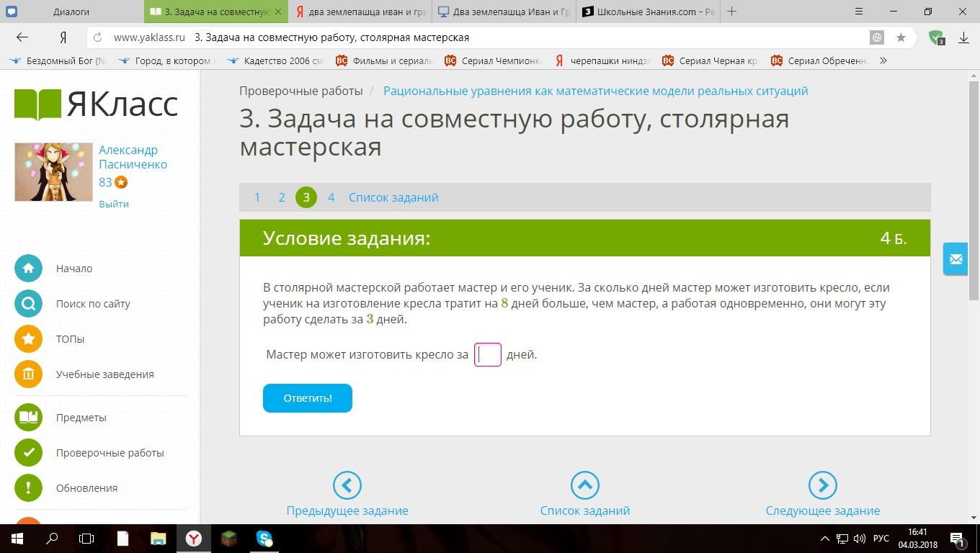
Task: Go to previous task arrow icon
Action: point(347,485)
